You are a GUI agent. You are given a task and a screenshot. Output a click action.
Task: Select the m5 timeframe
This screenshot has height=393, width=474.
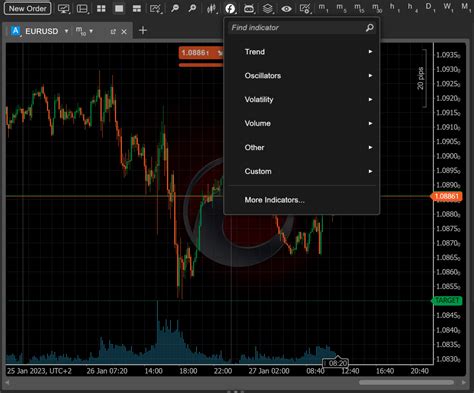coord(341,8)
